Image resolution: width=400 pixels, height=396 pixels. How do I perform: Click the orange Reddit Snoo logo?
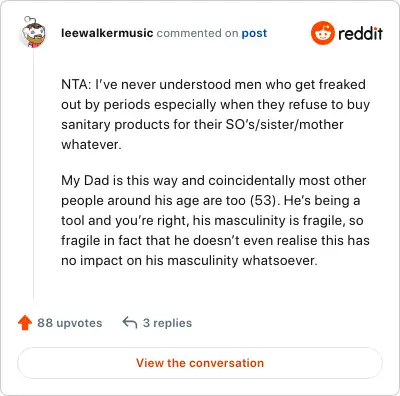click(x=322, y=33)
